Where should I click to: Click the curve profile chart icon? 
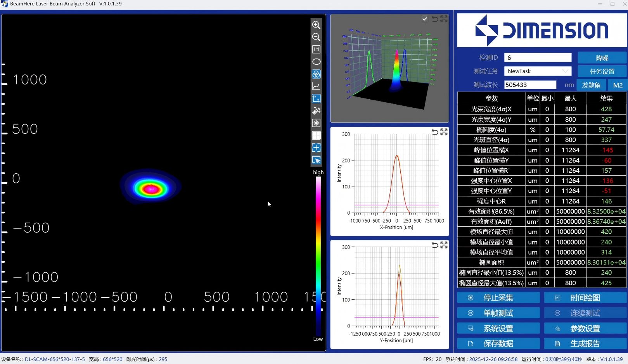pyautogui.click(x=316, y=86)
